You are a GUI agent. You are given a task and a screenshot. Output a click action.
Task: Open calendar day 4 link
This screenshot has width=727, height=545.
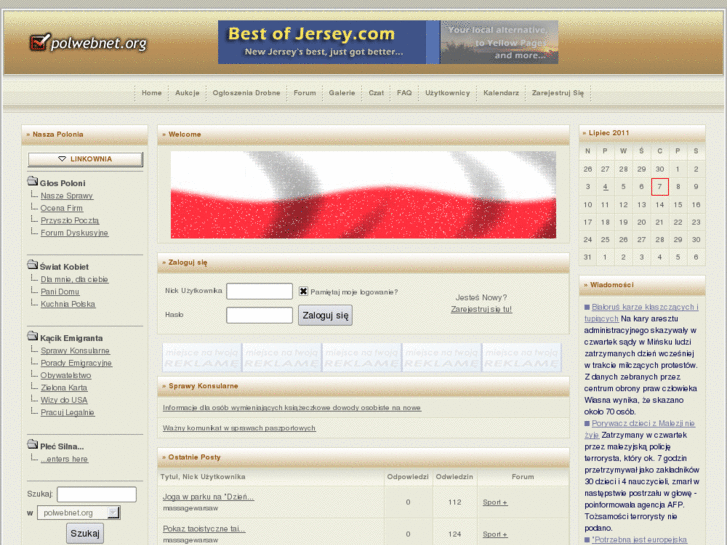[605, 187]
